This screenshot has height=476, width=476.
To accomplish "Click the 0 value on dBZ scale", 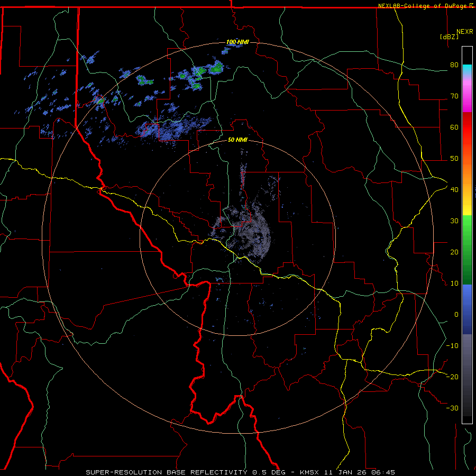I will point(456,315).
